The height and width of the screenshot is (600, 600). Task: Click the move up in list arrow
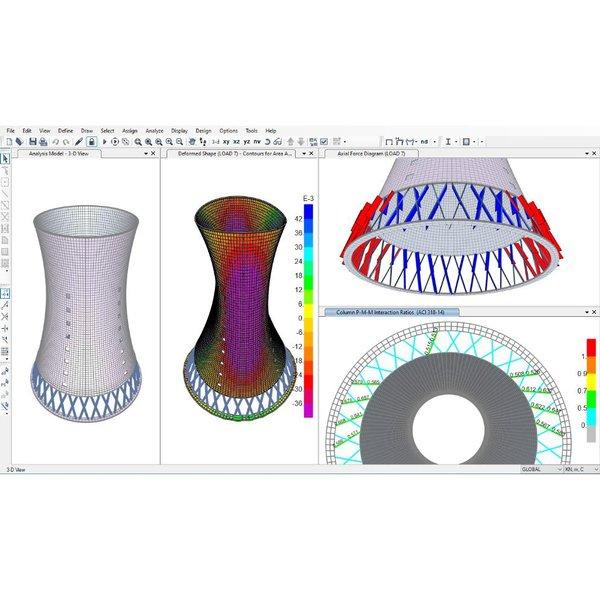[290, 142]
